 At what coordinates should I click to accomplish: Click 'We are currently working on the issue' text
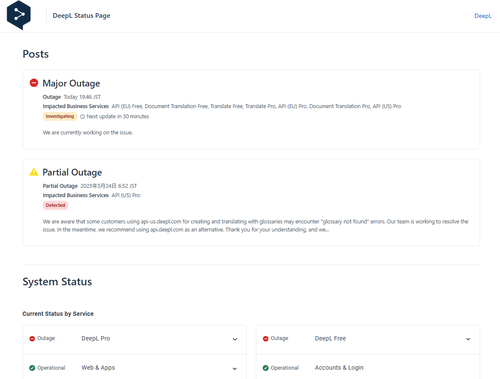click(x=88, y=133)
